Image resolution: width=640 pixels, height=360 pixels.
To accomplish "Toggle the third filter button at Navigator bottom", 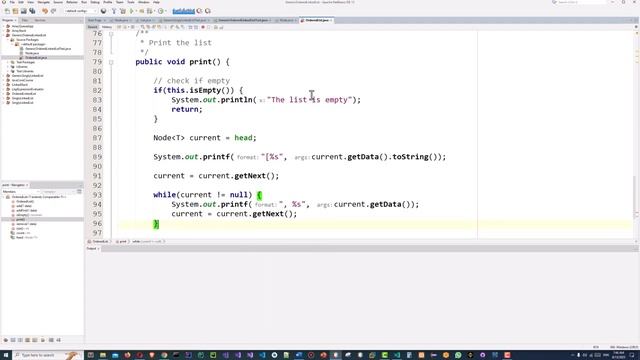I will (x=20, y=340).
